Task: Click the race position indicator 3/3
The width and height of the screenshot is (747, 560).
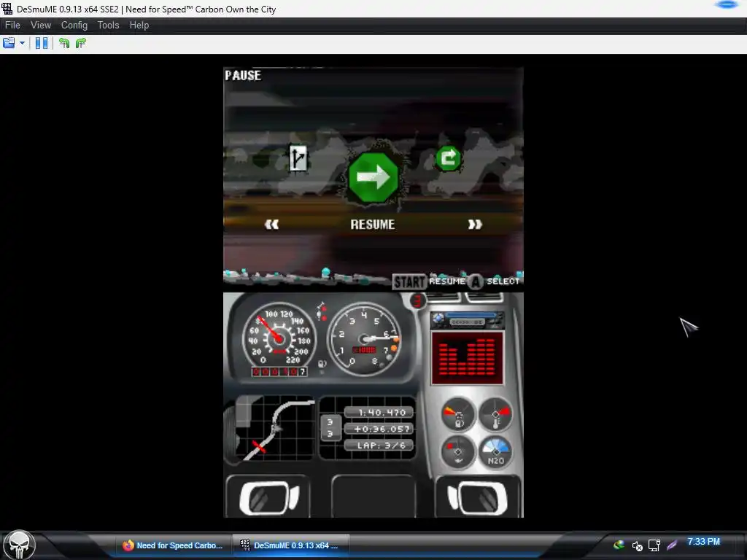Action: [x=330, y=427]
